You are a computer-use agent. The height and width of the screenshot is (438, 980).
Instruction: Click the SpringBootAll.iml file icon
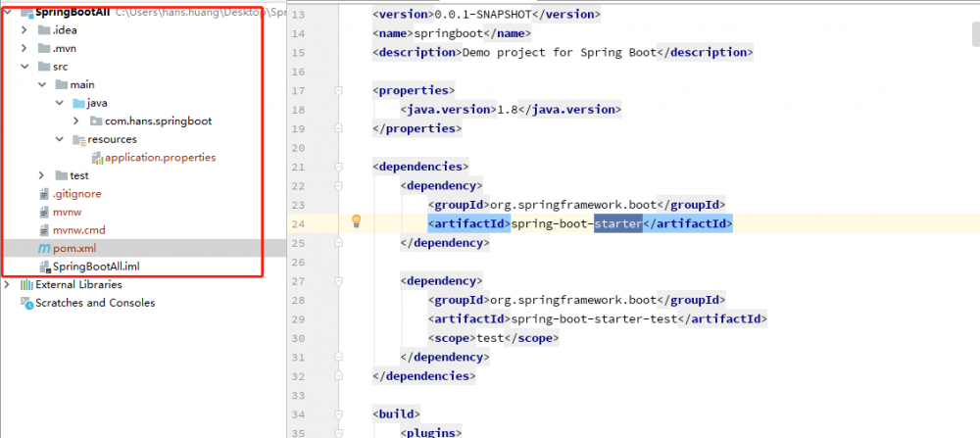coord(44,267)
